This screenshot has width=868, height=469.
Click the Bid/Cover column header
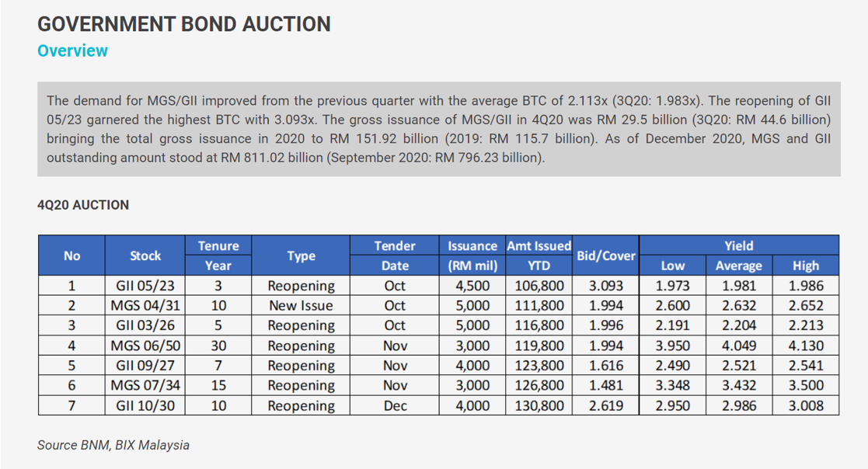605,255
